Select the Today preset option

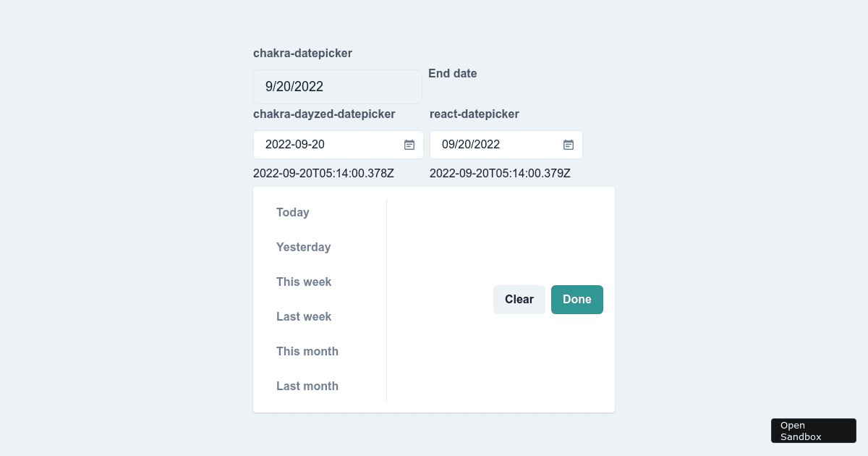292,212
